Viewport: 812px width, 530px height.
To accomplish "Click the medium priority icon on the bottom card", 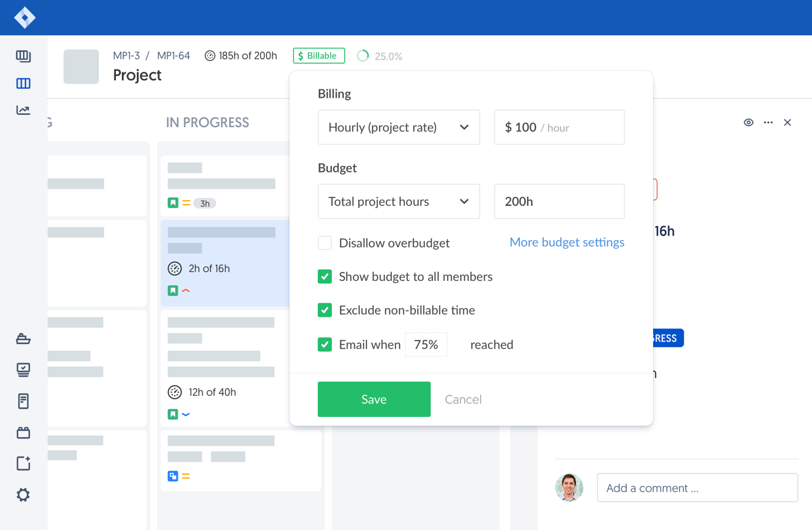I will [x=186, y=476].
